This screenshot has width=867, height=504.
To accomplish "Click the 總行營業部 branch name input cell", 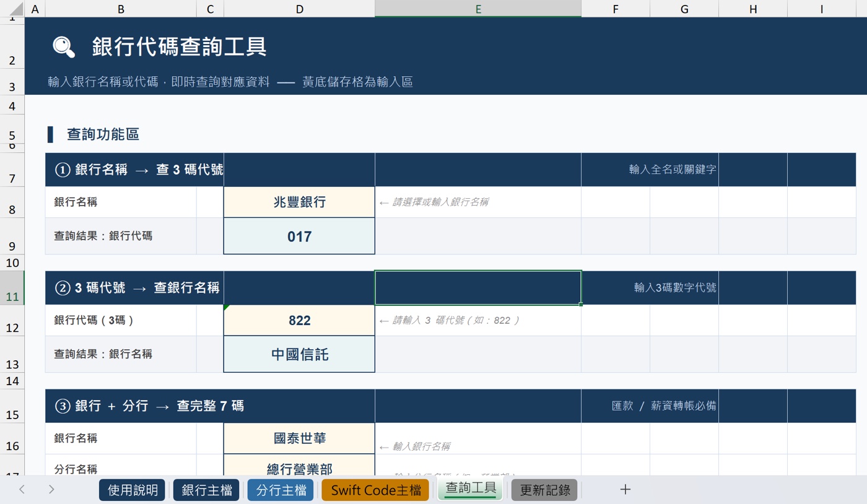I will pyautogui.click(x=299, y=469).
